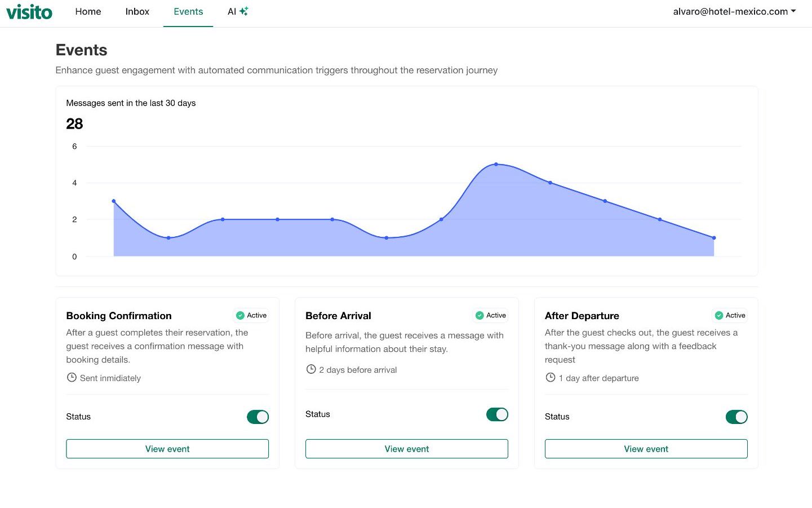Image resolution: width=812 pixels, height=508 pixels.
Task: Click the AI sparkle icon
Action: tap(244, 11)
